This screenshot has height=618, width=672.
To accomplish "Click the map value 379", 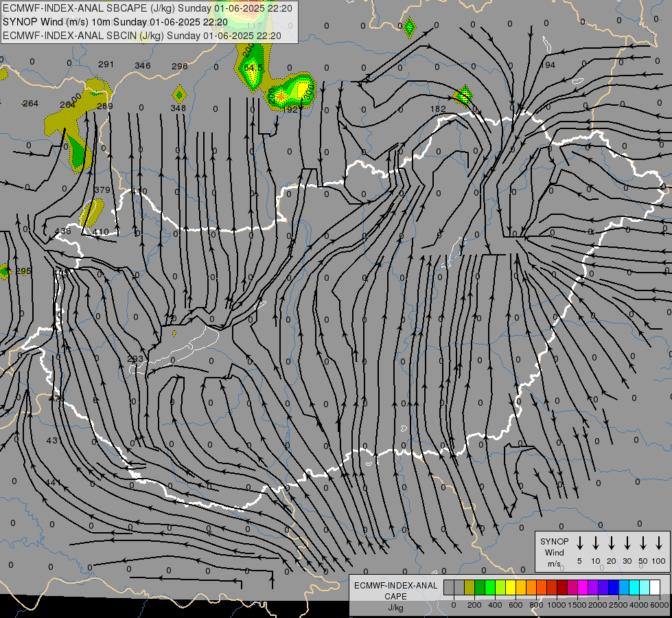I will [102, 190].
